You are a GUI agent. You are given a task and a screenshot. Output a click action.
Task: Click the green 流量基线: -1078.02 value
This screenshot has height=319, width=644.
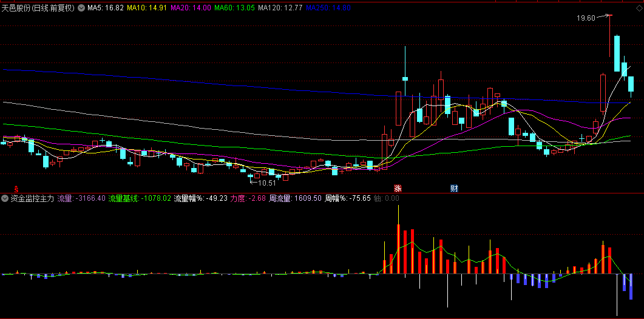tap(140, 199)
